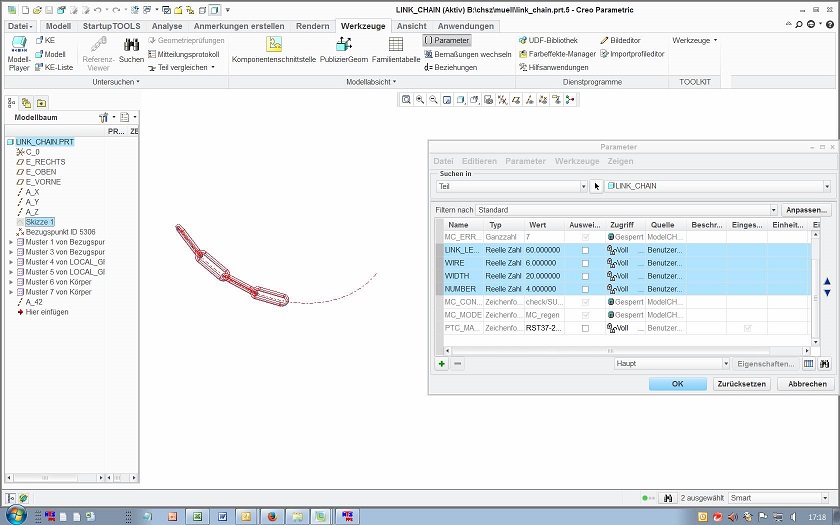840x525 pixels.
Task: Open UDF-Bibliothek tool
Action: tap(548, 40)
